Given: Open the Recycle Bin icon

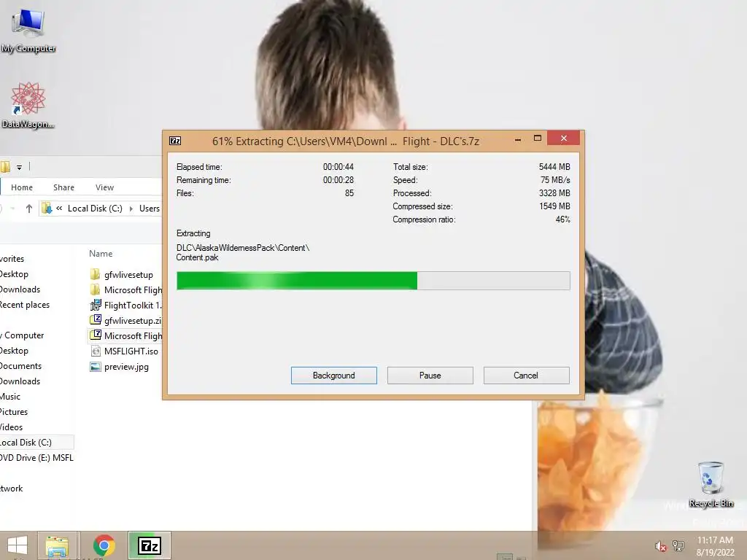Looking at the screenshot, I should (x=711, y=484).
